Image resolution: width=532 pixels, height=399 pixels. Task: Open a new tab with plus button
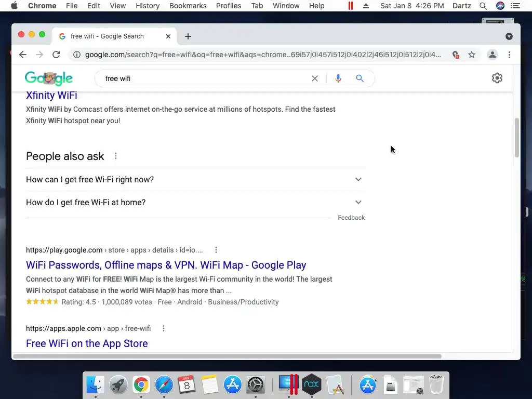point(188,36)
